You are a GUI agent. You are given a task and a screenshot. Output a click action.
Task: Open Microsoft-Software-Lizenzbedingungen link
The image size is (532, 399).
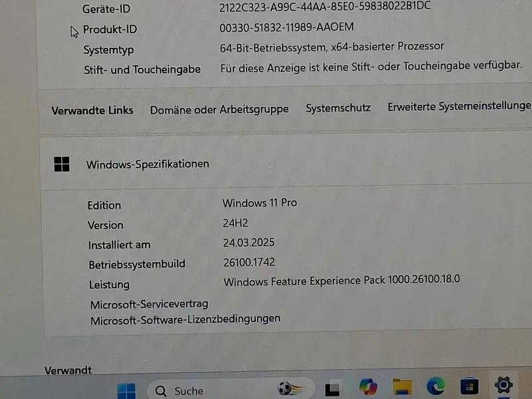coord(186,320)
